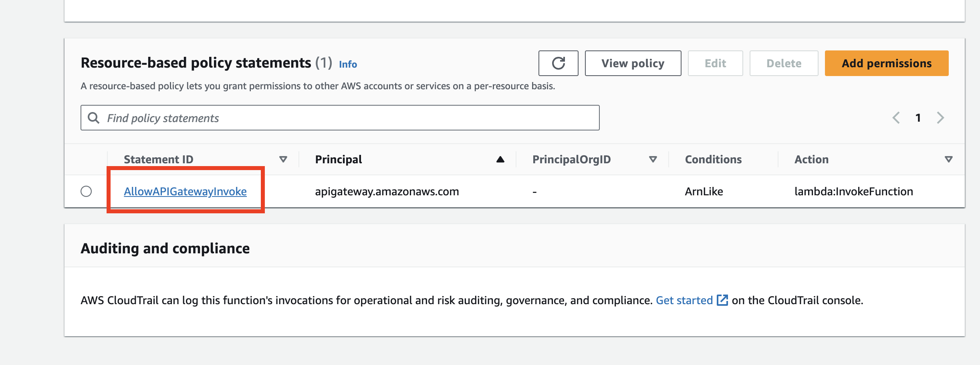The width and height of the screenshot is (980, 365).
Task: Click Get started for CloudTrail logging
Action: click(684, 300)
